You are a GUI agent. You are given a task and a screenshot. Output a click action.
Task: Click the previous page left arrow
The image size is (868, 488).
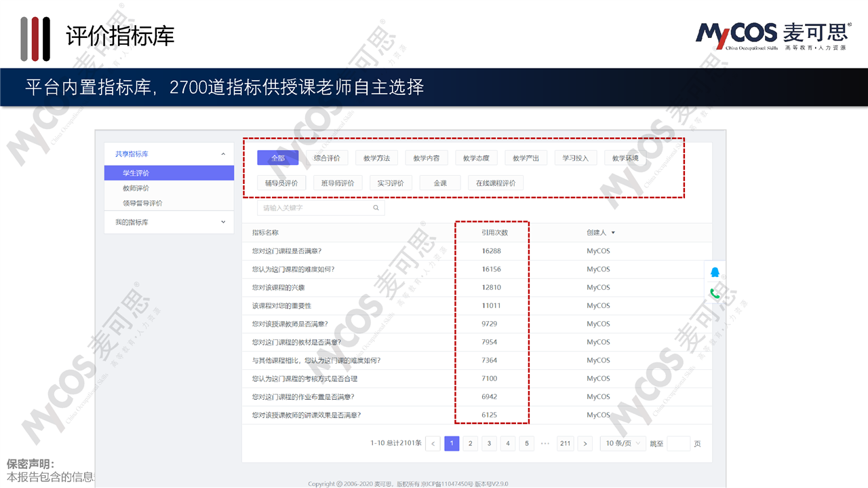coord(433,444)
